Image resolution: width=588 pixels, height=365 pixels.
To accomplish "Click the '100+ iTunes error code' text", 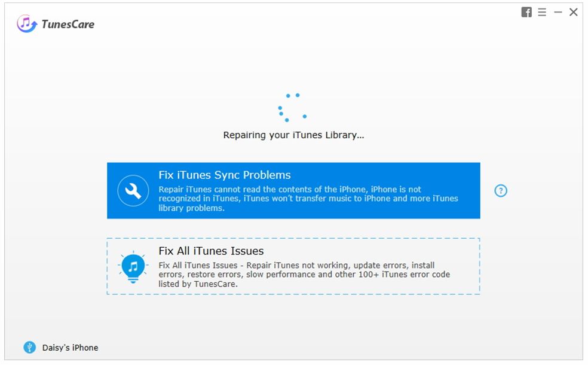I will point(404,275).
